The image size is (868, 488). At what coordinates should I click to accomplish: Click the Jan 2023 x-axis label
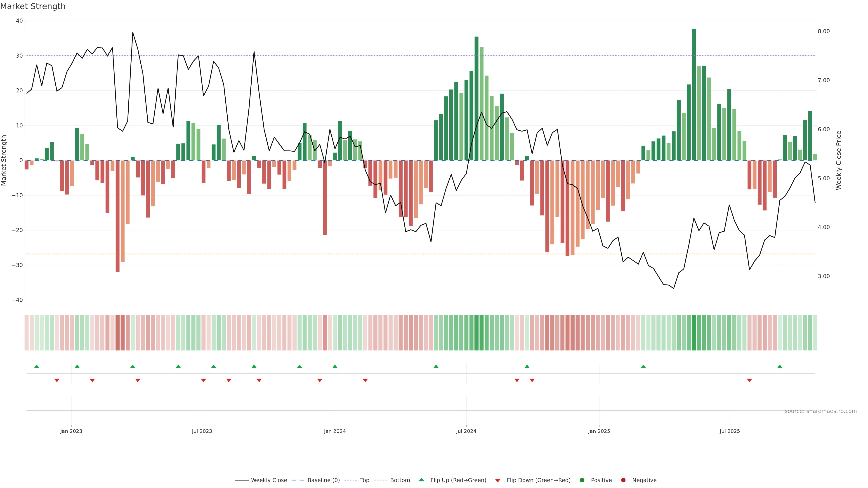(x=71, y=431)
